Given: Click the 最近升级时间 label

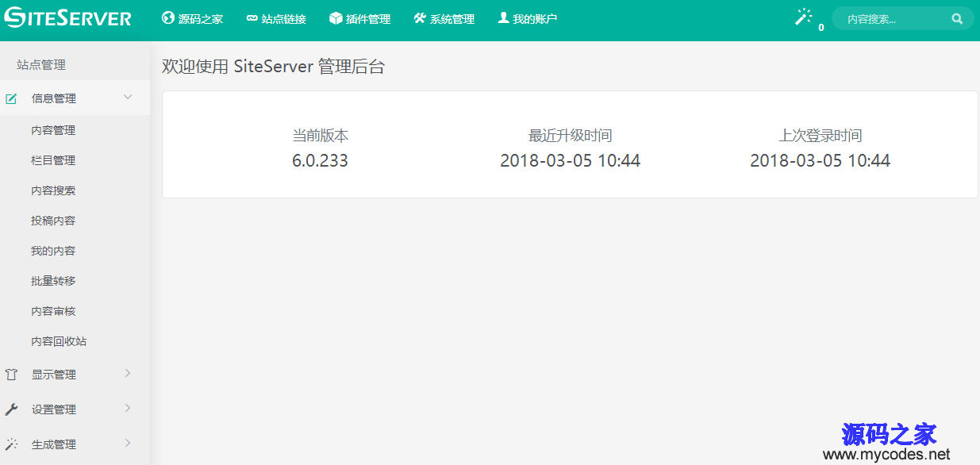Looking at the screenshot, I should coord(571,136).
